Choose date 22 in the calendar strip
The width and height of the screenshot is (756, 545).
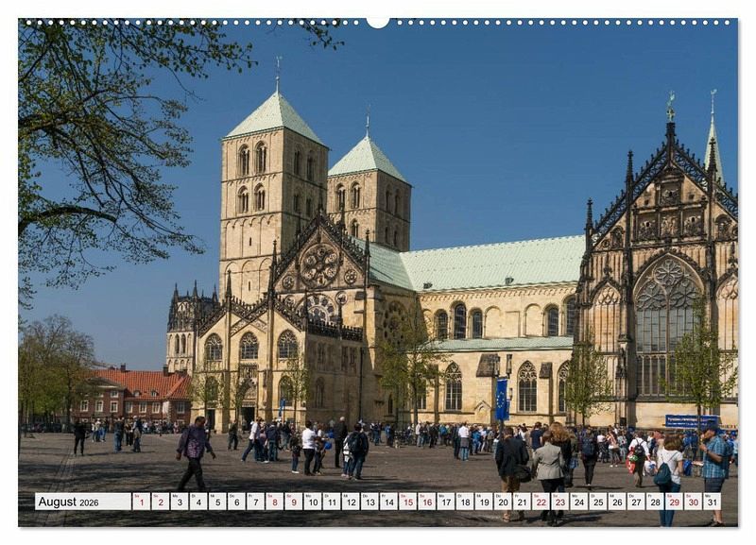tap(541, 502)
